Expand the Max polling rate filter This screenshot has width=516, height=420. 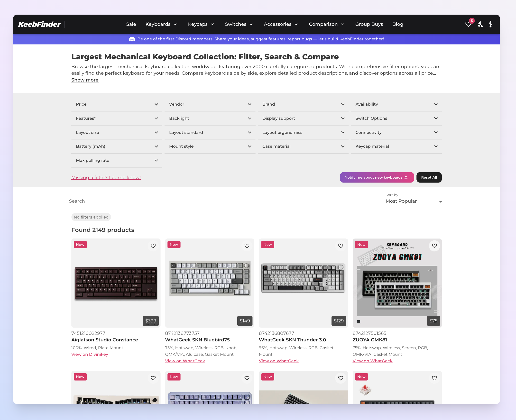coord(117,160)
